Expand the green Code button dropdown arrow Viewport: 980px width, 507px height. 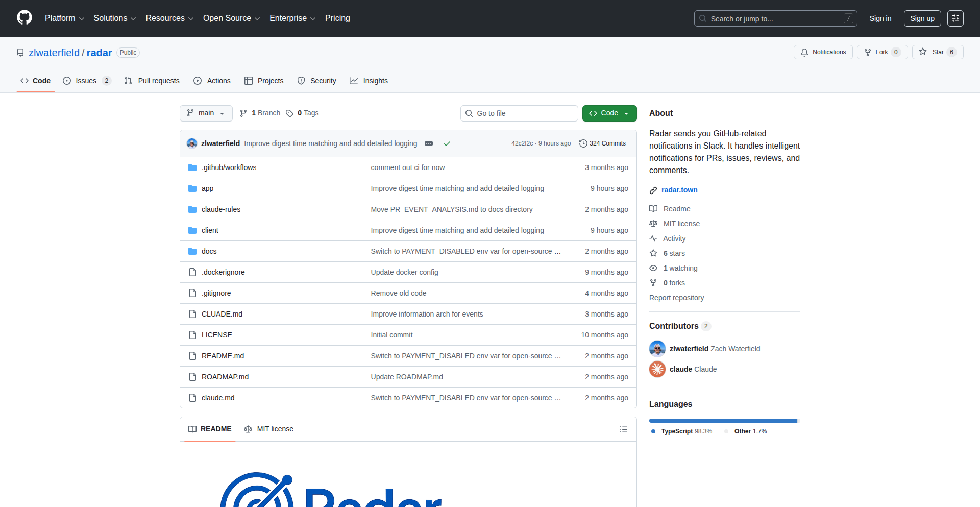click(626, 113)
